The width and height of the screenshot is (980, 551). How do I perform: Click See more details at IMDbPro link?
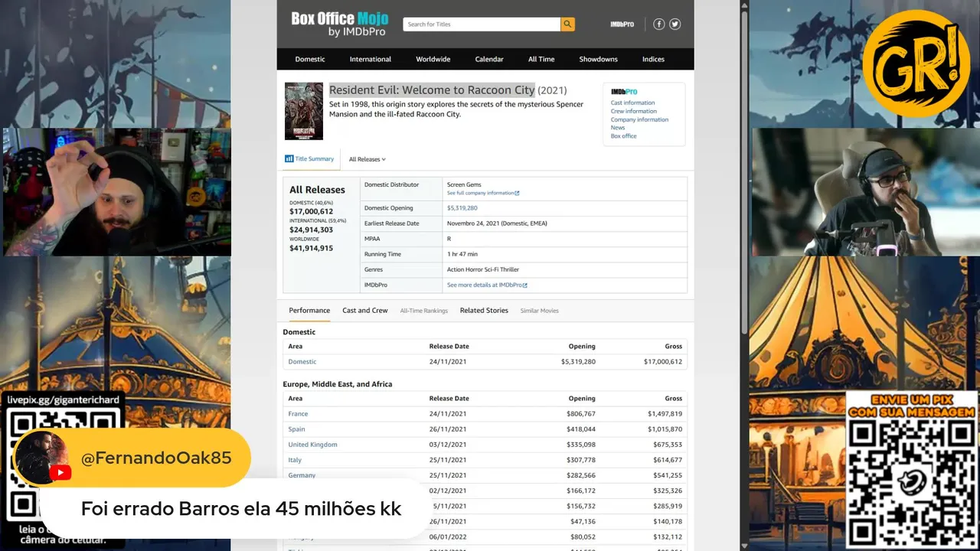click(487, 285)
